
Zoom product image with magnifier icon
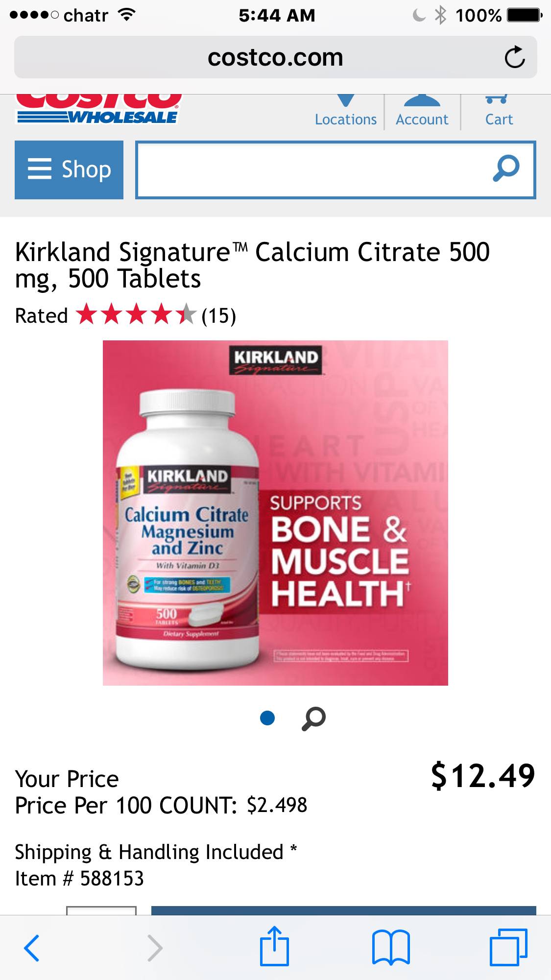click(313, 718)
